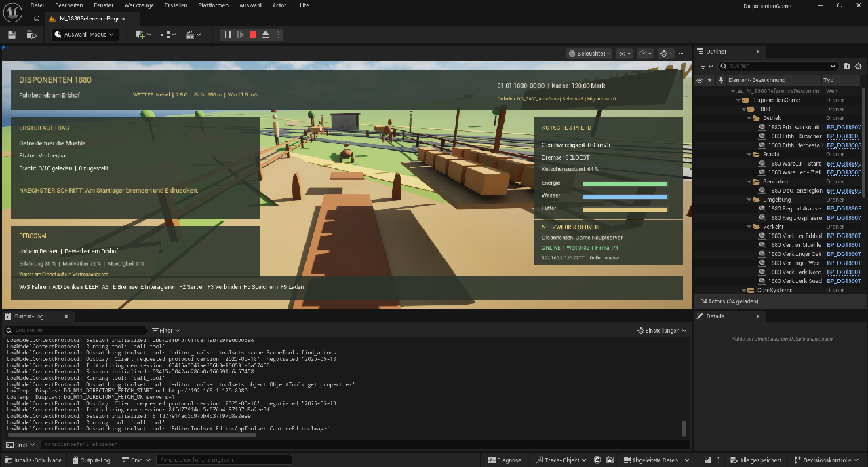Image resolution: width=868 pixels, height=467 pixels.
Task: Open the Trace-Objekt dropdown
Action: (561, 460)
